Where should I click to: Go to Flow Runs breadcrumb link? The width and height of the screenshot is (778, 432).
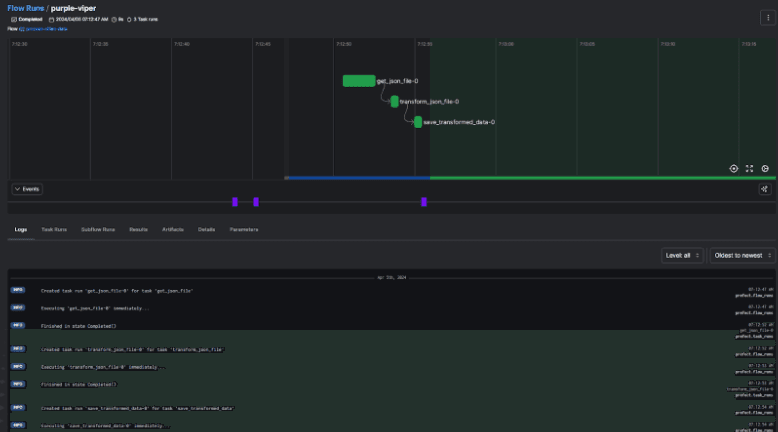point(25,7)
